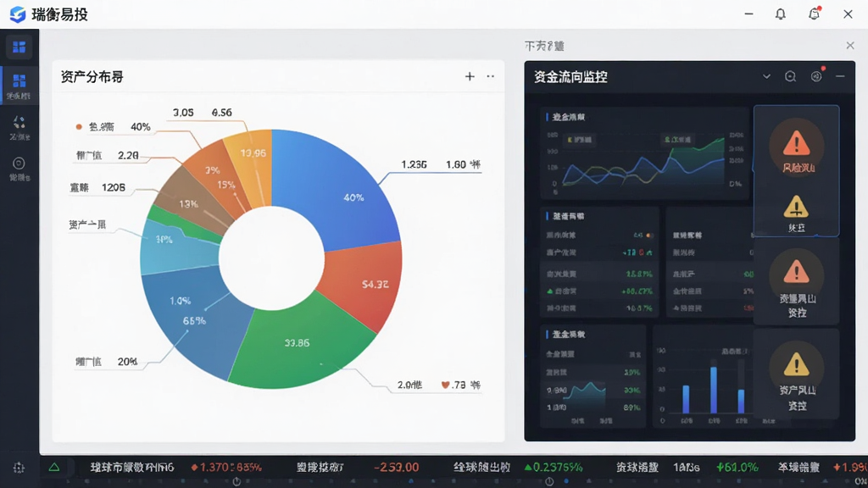This screenshot has height=488, width=868.
Task: Add item with plus icon in 资产分布 panel
Action: coord(470,76)
